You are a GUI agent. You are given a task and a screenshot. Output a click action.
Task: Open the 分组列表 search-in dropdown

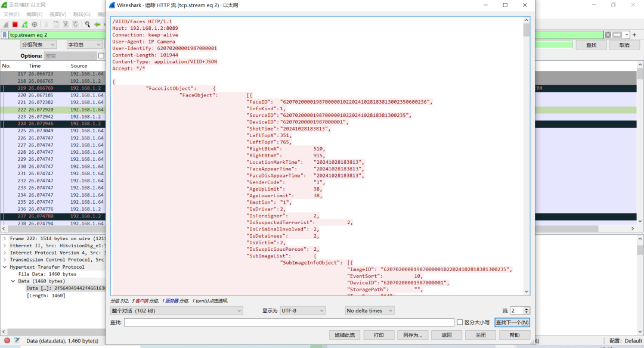38,45
